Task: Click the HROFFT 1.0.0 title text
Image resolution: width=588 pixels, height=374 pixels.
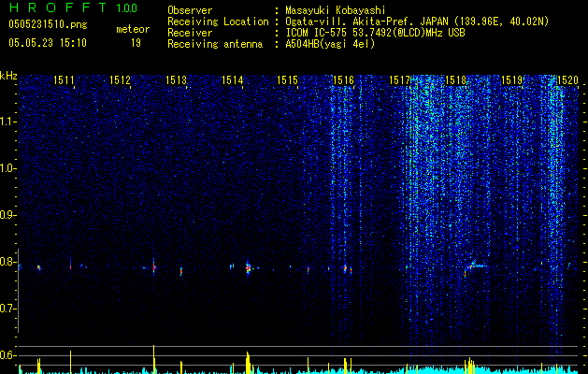Action: (74, 7)
